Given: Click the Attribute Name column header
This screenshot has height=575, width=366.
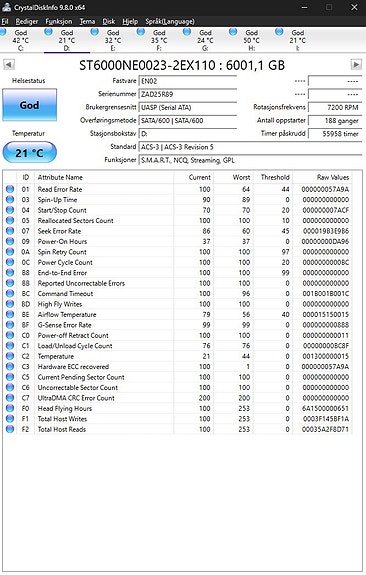Looking at the screenshot, I should pyautogui.click(x=104, y=177).
